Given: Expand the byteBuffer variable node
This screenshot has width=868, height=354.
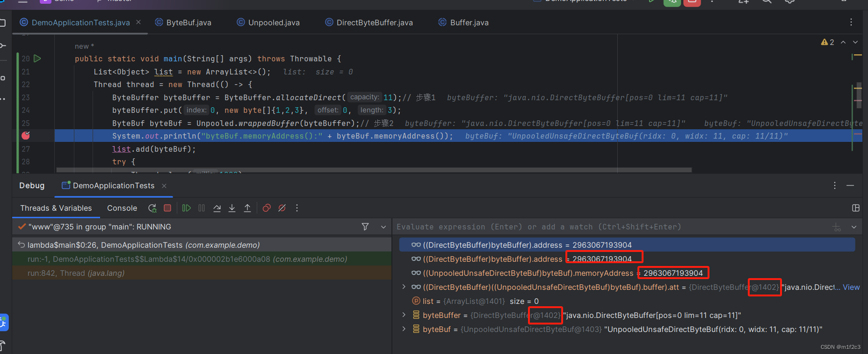Looking at the screenshot, I should point(404,315).
